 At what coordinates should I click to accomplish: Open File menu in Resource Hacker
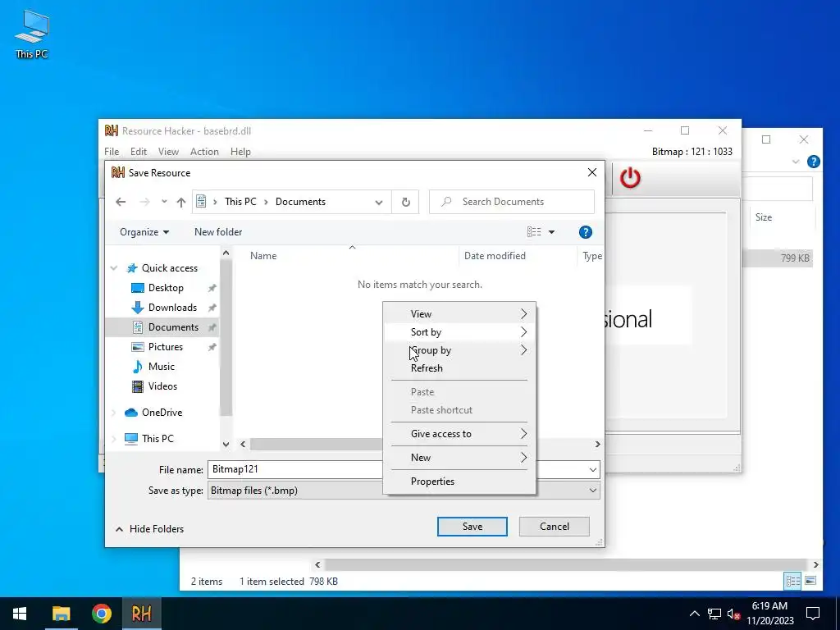pos(112,152)
